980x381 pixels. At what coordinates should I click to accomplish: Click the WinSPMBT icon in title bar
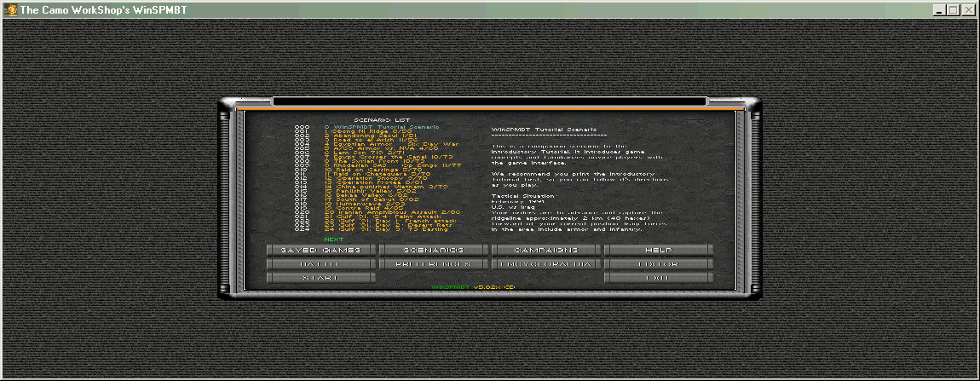pos(9,9)
